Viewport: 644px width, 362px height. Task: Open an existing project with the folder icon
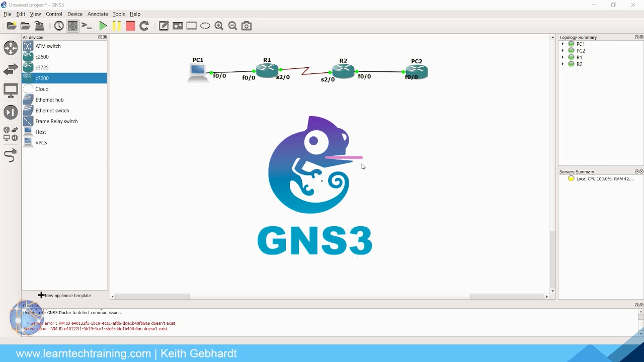pos(25,26)
